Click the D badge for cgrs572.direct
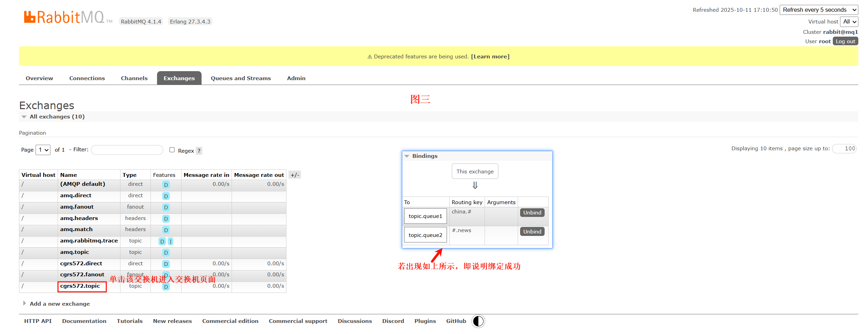 click(166, 264)
